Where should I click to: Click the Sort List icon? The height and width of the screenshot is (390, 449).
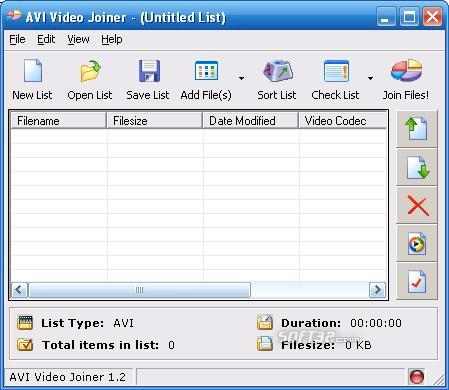pos(278,71)
